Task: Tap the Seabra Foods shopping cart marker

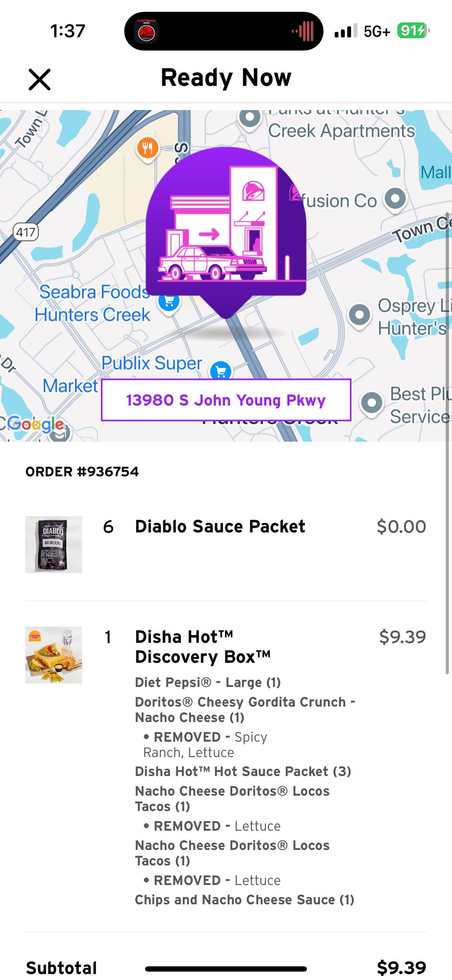Action: (x=169, y=302)
